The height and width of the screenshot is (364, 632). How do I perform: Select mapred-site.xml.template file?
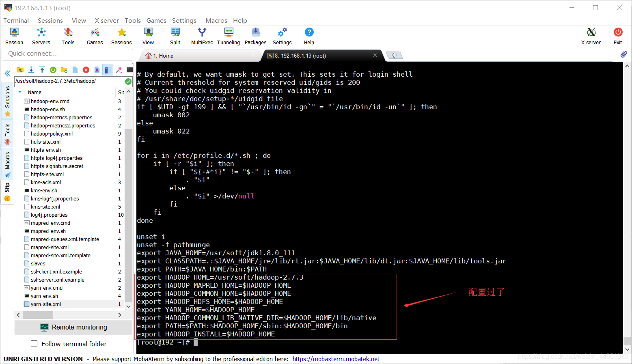click(60, 255)
